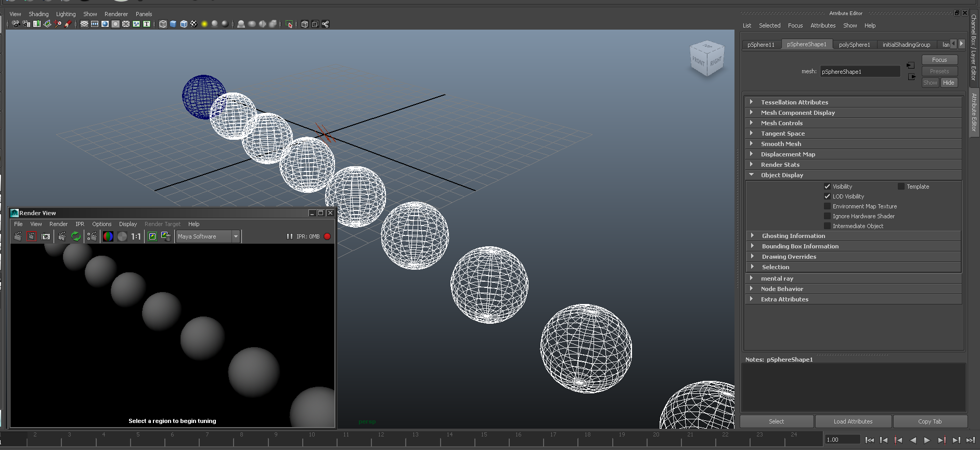The image size is (980, 450).
Task: Toggle the Safe Title icon
Action: 147,24
